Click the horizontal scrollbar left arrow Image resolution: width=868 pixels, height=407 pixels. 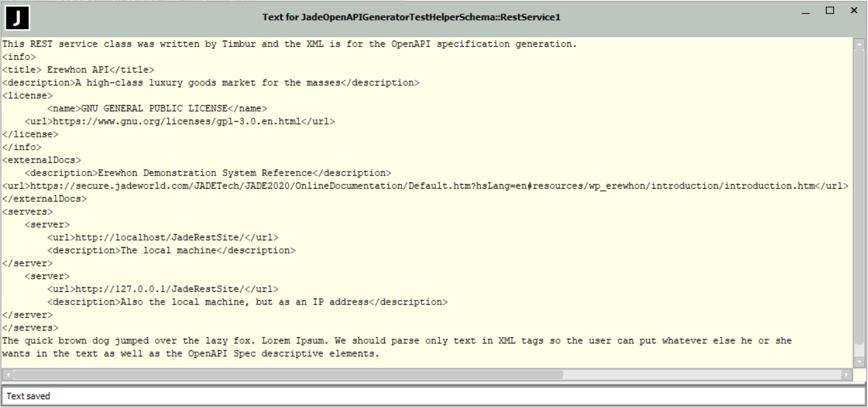point(7,375)
